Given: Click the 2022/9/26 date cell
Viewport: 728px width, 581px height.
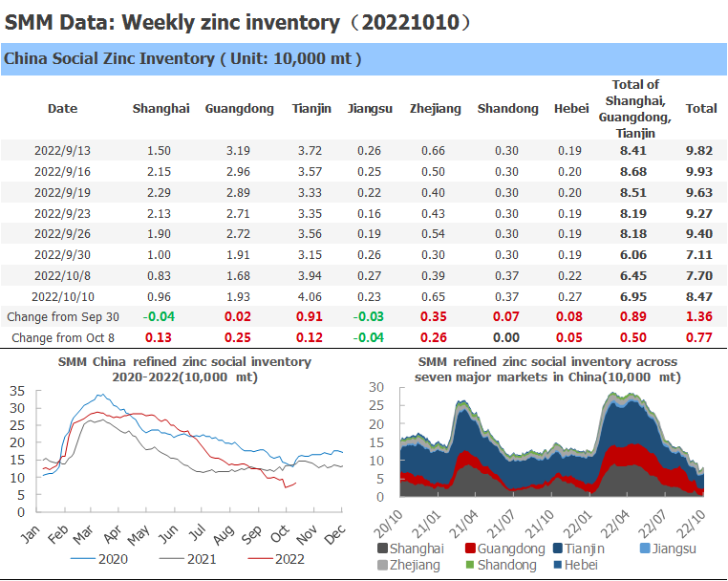Looking at the screenshot, I should click(63, 234).
